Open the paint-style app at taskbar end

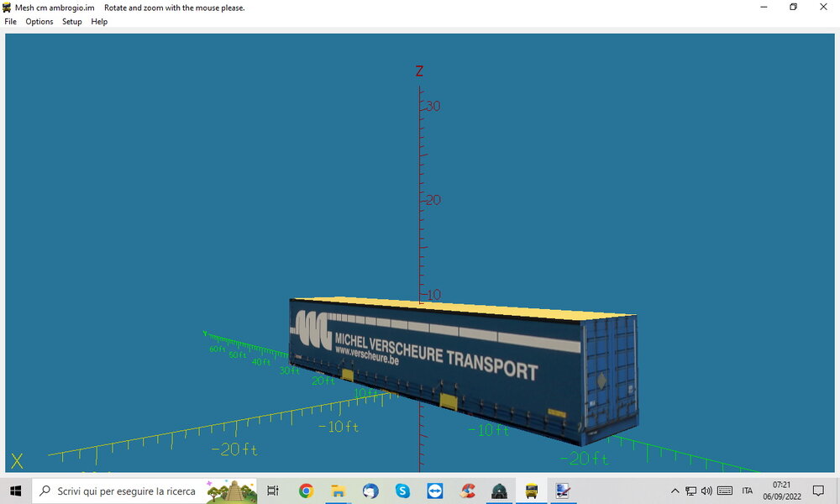[563, 491]
